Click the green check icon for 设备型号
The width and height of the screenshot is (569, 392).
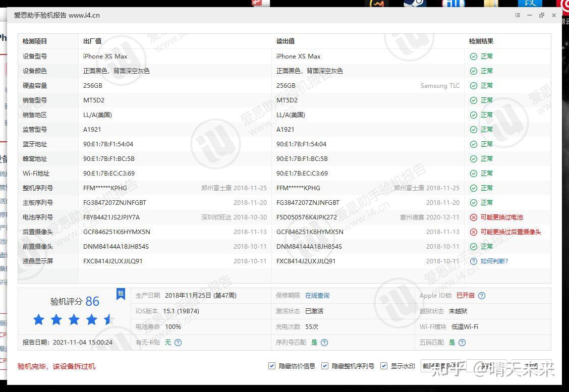(474, 57)
